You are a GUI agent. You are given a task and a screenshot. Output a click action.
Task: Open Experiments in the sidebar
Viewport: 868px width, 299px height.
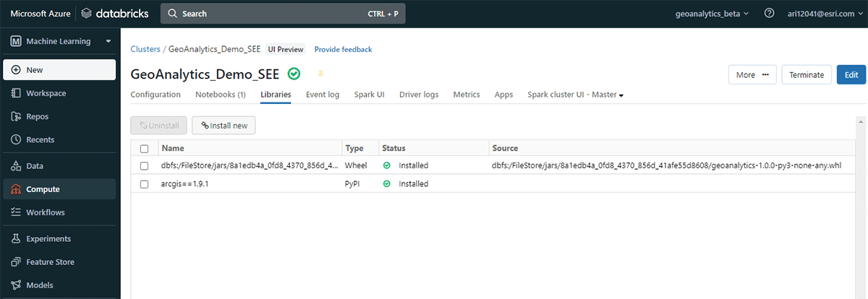[x=48, y=239]
